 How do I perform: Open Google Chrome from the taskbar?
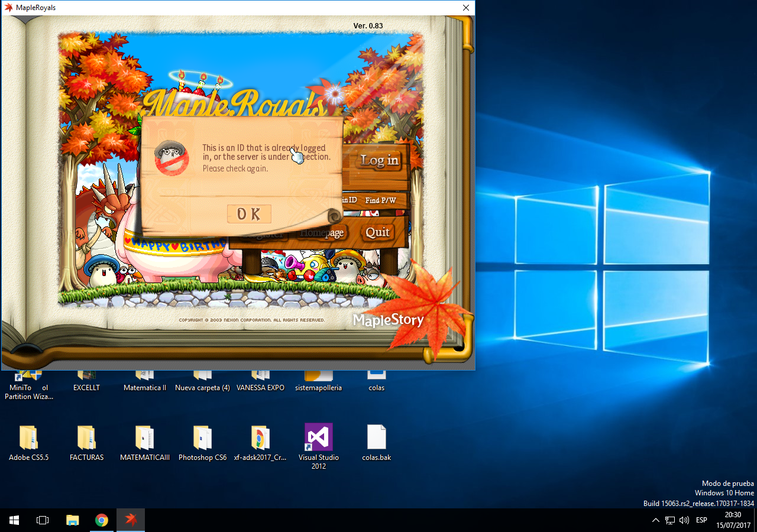(x=102, y=520)
